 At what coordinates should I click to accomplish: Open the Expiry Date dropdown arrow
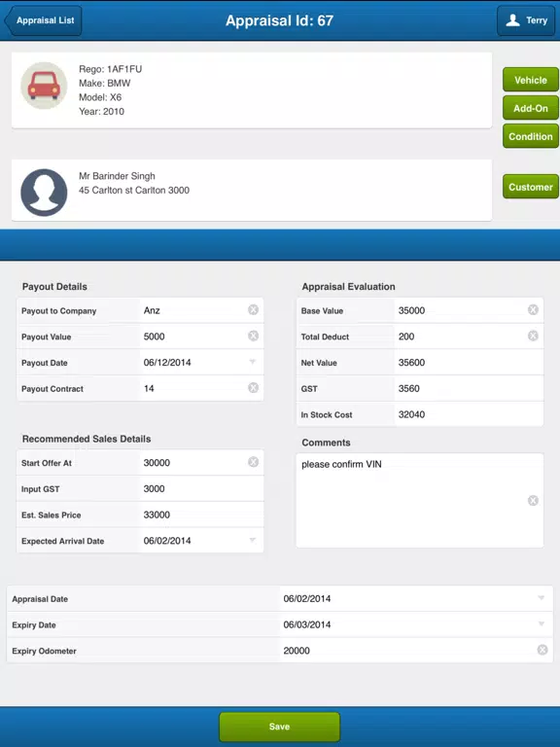click(x=541, y=624)
